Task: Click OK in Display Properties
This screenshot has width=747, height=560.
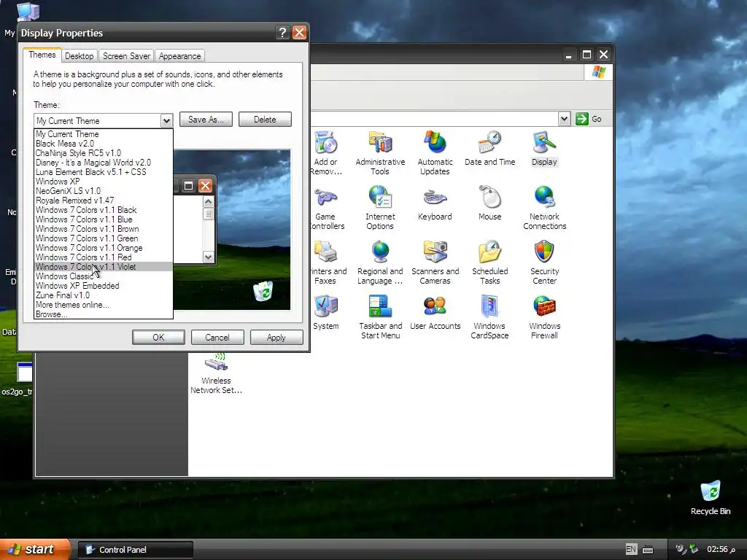Action: click(158, 337)
